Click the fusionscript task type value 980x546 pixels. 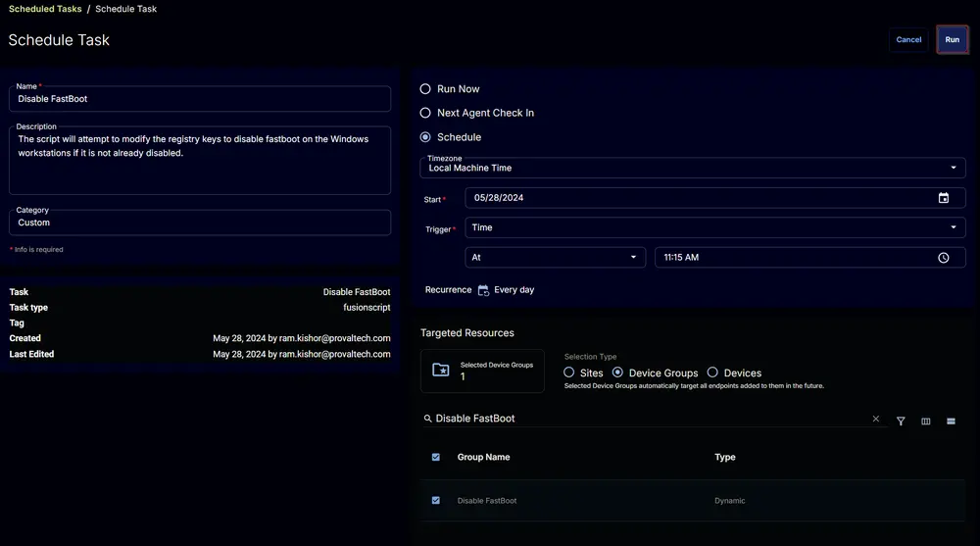point(367,308)
